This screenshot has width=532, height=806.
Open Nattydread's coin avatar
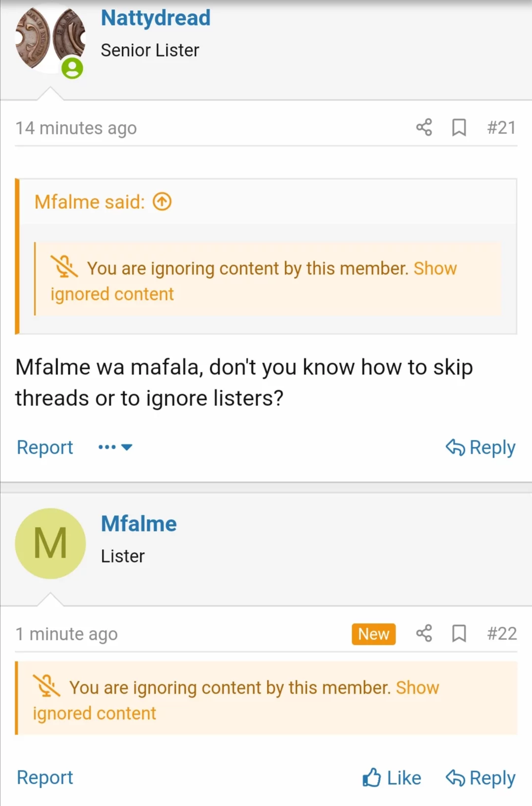coord(50,39)
